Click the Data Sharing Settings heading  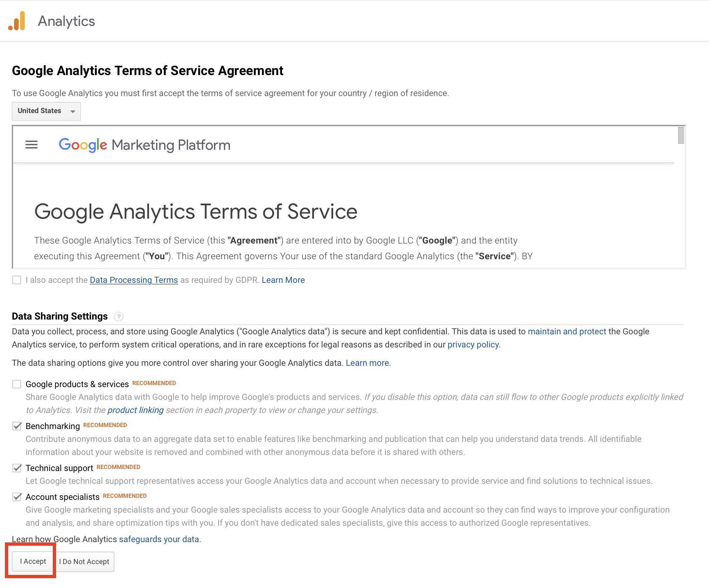pos(60,316)
